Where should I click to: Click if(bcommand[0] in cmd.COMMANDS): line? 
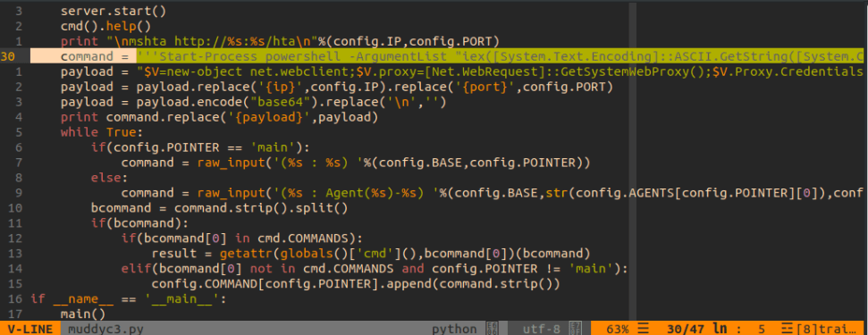pos(242,239)
